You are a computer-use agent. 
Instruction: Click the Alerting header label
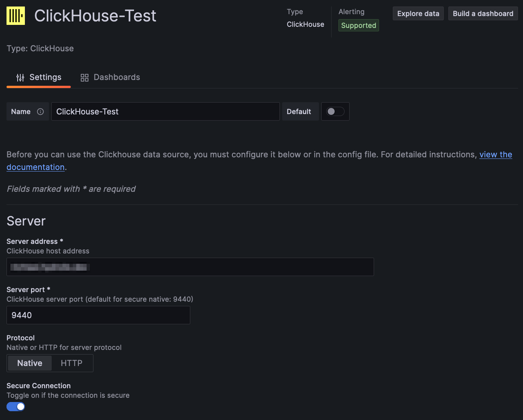351,12
